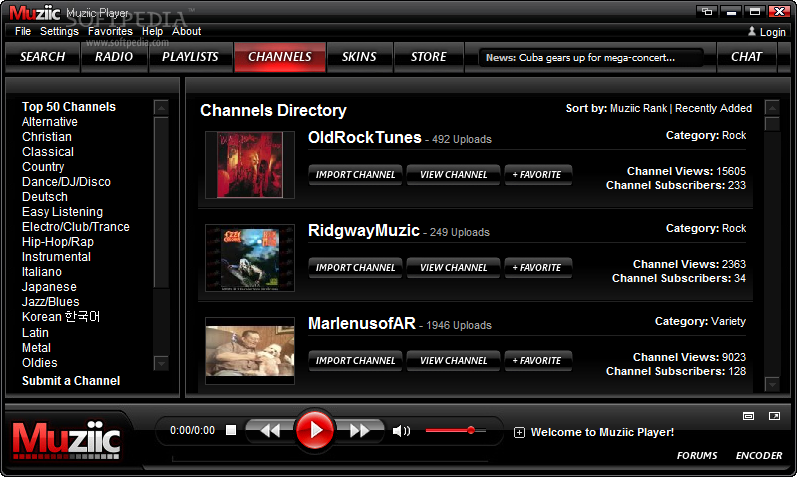797x477 pixels.
Task: Click the RidgwayMuzic channel title
Action: point(364,230)
